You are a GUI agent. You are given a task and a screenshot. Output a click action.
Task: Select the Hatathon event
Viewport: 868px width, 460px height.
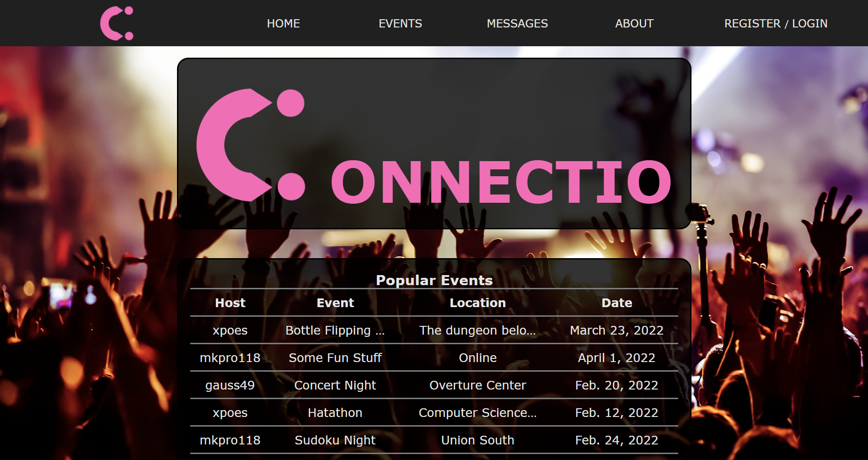coord(335,413)
